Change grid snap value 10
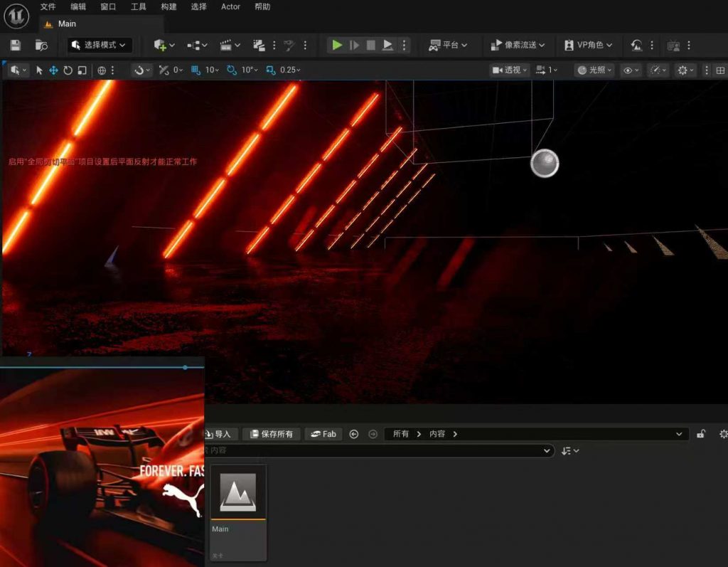This screenshot has width=728, height=567. 212,70
